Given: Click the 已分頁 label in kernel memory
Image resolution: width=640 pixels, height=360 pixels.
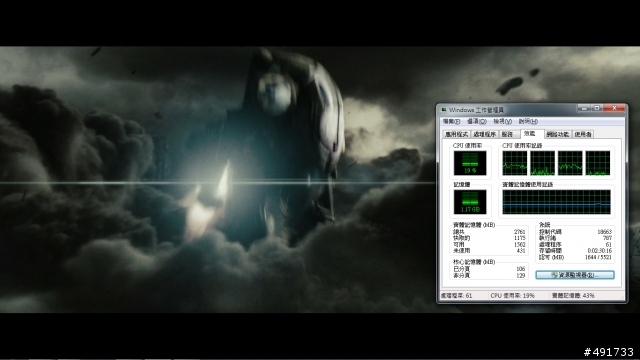Looking at the screenshot, I should coord(462,269).
